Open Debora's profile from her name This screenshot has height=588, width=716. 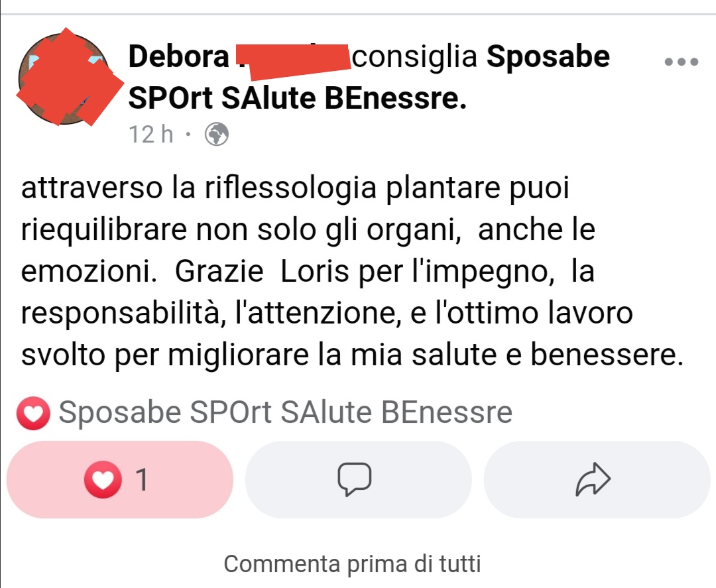(x=178, y=56)
